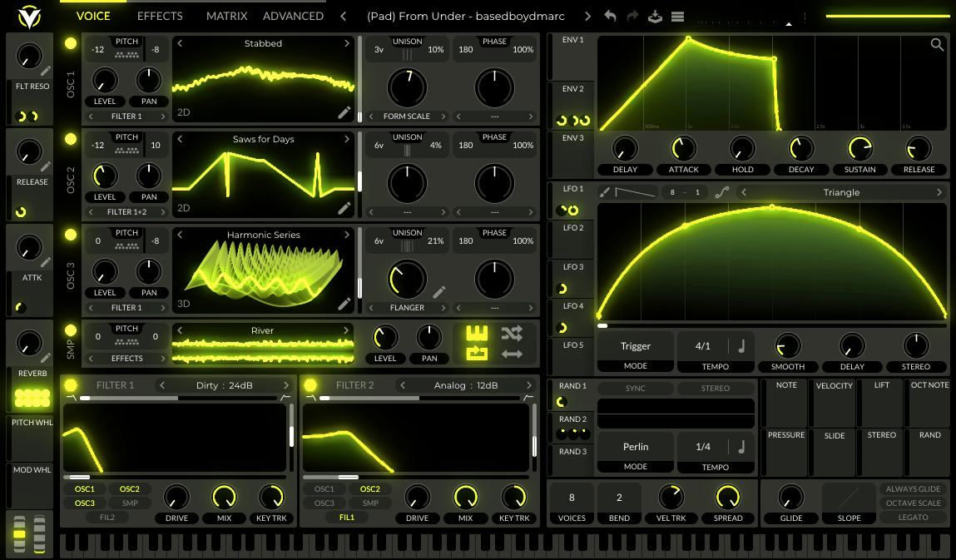The image size is (956, 560).
Task: Toggle FIL1 input on Filter 2
Action: pos(347,518)
